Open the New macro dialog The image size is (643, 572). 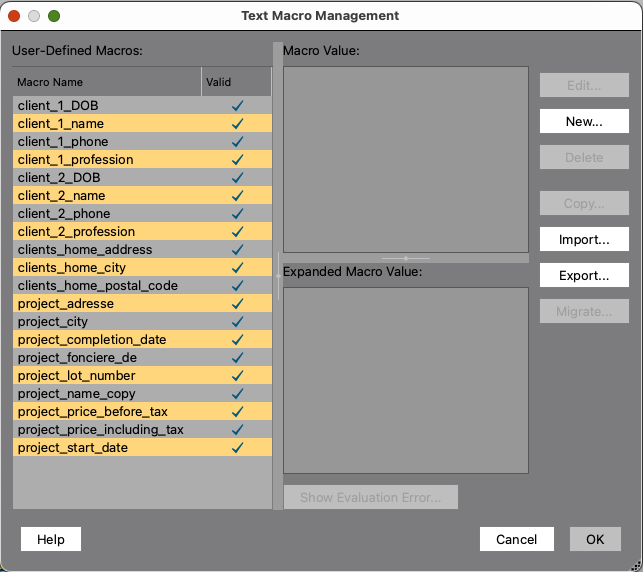click(x=584, y=121)
